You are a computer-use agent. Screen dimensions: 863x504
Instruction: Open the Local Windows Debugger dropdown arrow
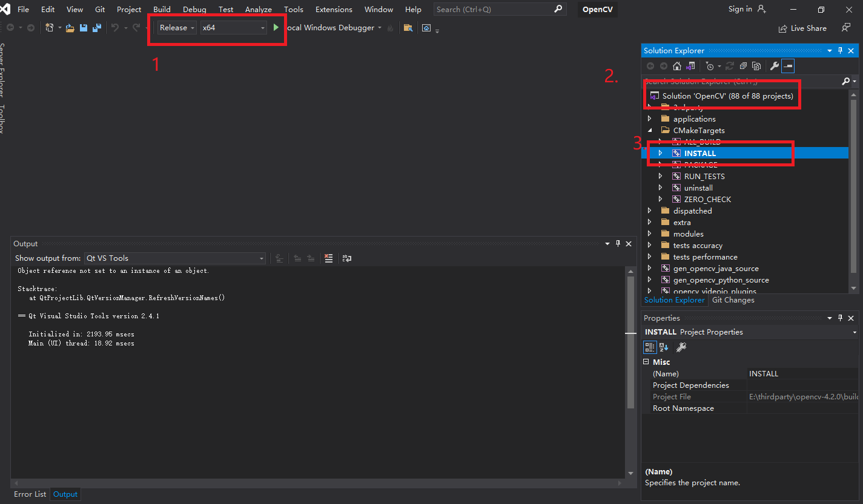point(380,28)
